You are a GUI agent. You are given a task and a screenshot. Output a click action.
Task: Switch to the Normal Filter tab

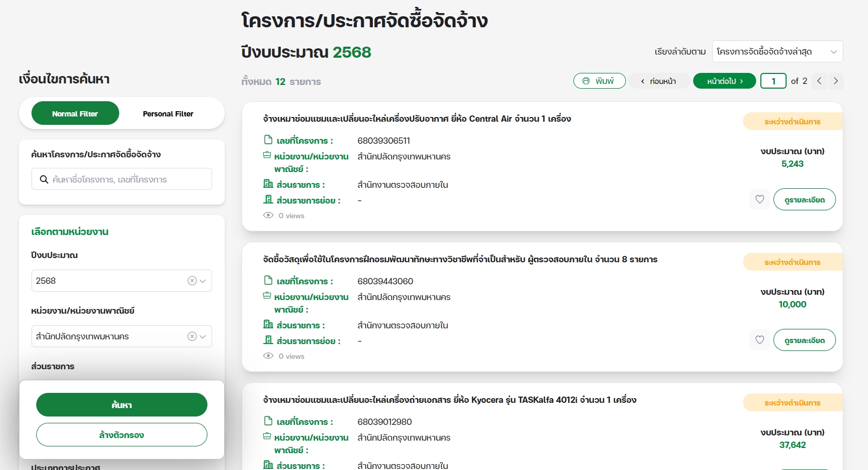coord(75,113)
